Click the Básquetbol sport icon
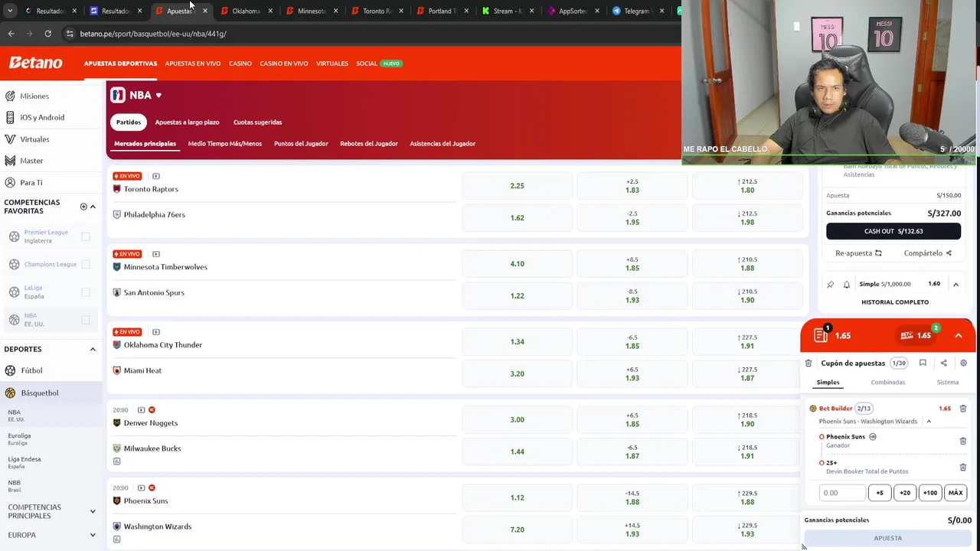 [x=10, y=393]
